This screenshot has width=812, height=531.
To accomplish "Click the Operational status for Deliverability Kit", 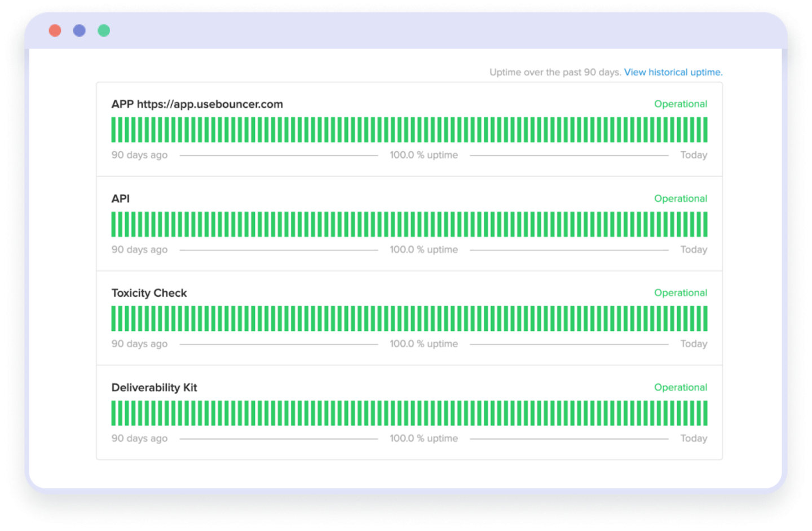I will click(x=681, y=387).
